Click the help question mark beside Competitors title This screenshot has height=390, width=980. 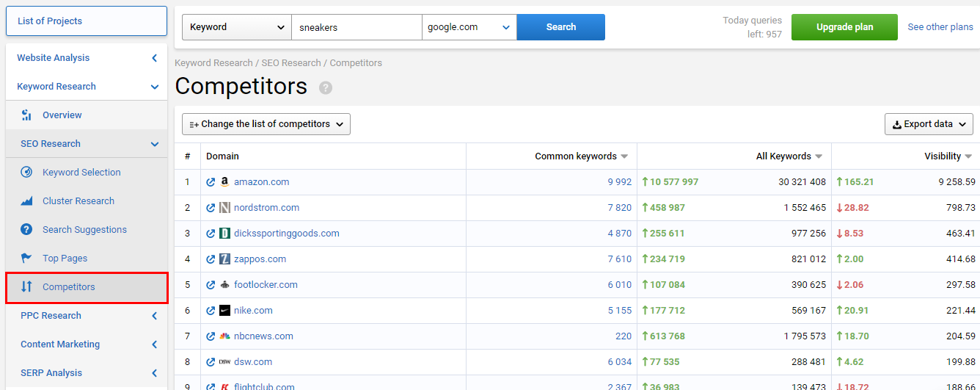click(326, 88)
